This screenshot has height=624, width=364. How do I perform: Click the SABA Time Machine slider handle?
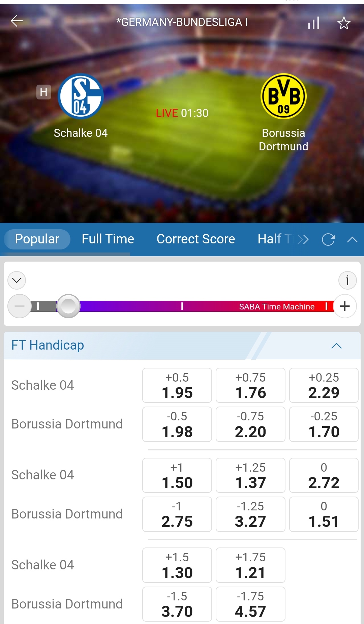click(68, 306)
